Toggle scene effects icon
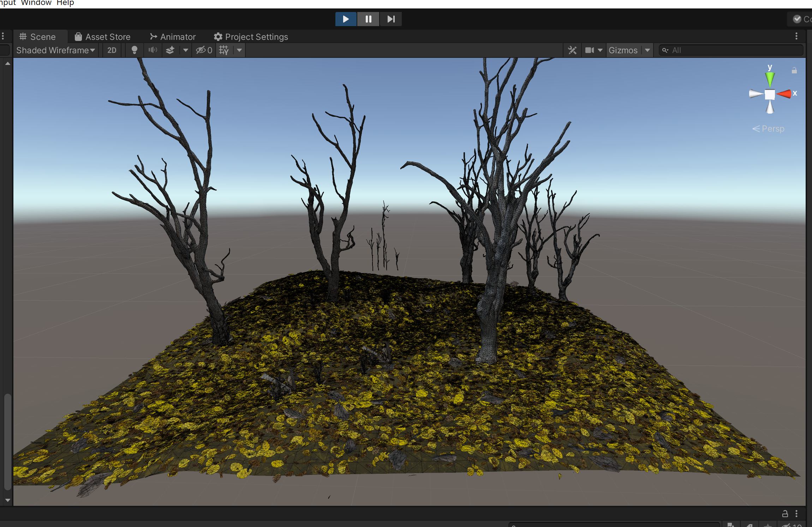The image size is (812, 527). click(170, 50)
